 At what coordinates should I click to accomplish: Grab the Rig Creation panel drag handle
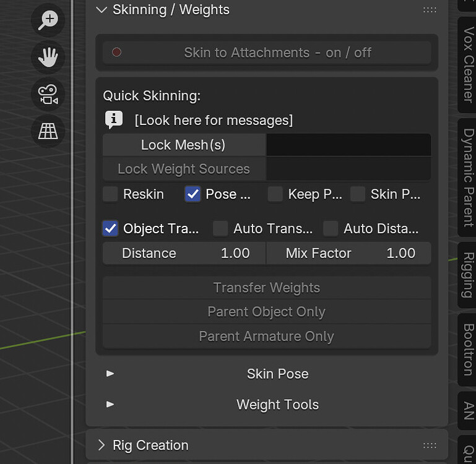point(430,445)
